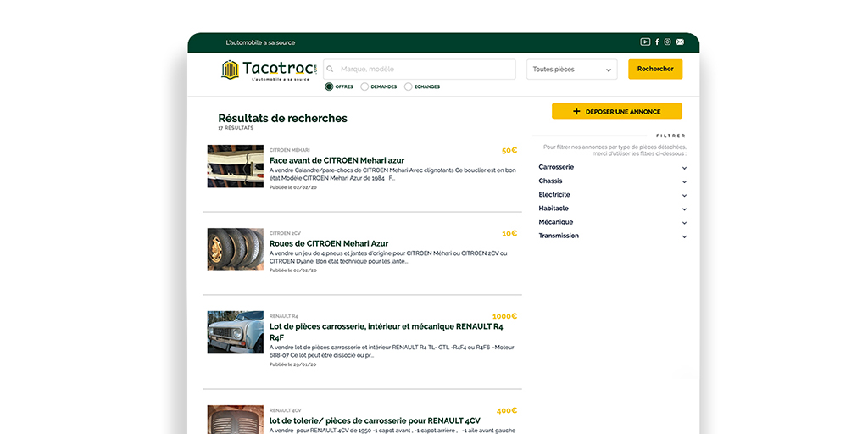Open the Toutes pièces dropdown
The width and height of the screenshot is (868, 434).
tap(572, 70)
